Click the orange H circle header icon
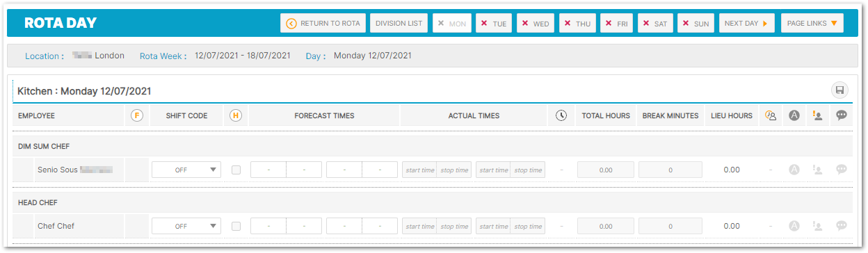Screen dimensions: 868x253 [236, 115]
